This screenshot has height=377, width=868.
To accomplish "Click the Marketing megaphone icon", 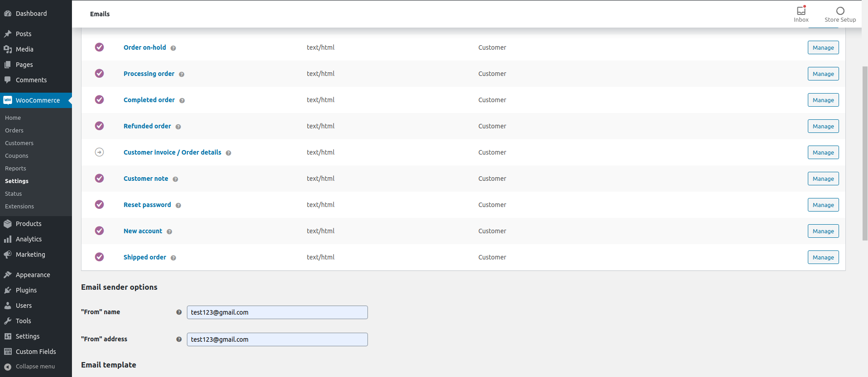I will click(x=8, y=254).
